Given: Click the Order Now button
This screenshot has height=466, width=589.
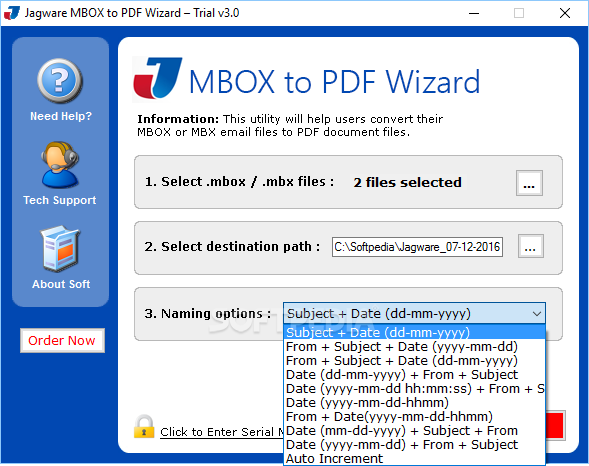Looking at the screenshot, I should click(x=62, y=340).
